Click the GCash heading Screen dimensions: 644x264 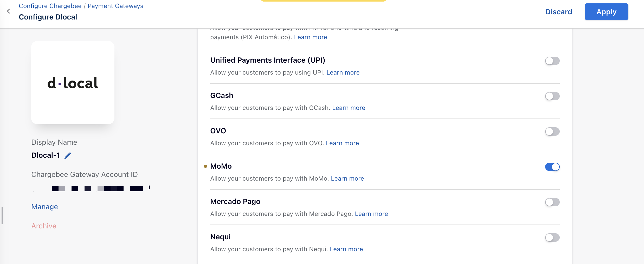click(x=222, y=96)
